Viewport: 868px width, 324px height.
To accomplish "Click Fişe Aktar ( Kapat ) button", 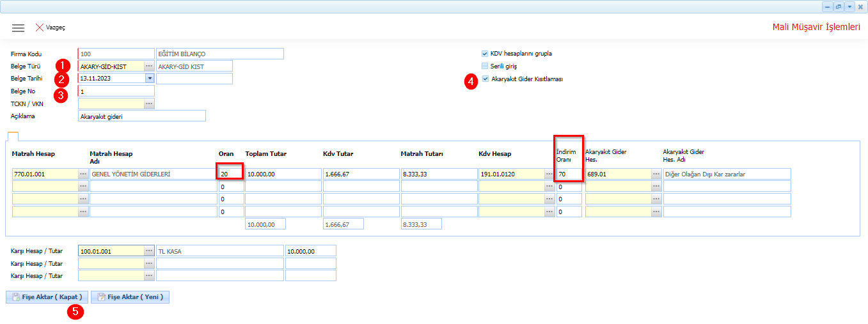I will pyautogui.click(x=47, y=297).
